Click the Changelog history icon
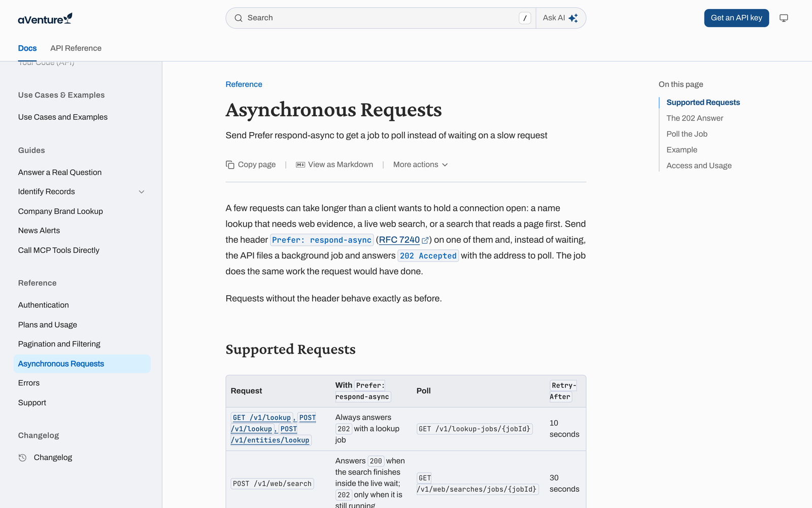Screen dimensions: 812x508 [x=22, y=457]
